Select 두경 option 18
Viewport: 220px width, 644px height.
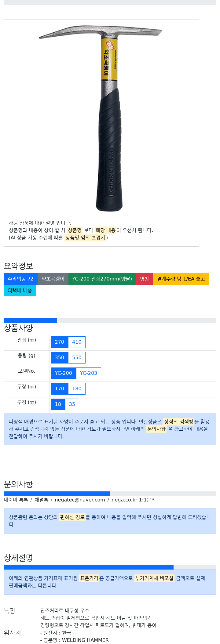(x=58, y=404)
